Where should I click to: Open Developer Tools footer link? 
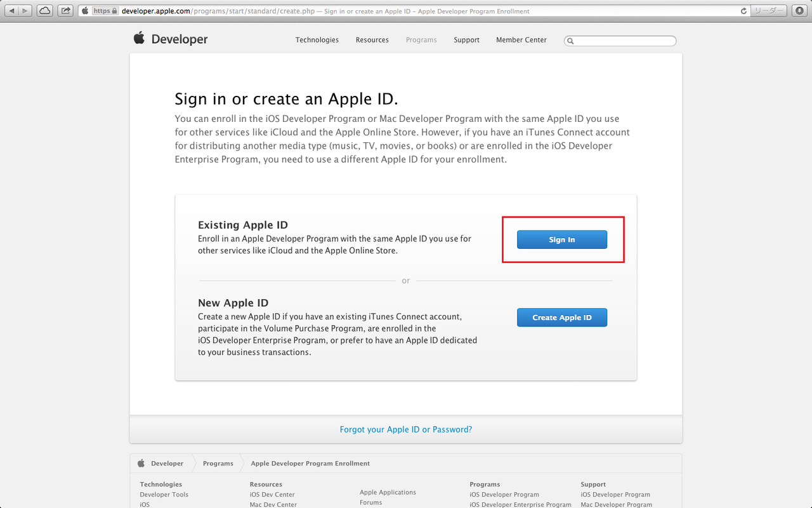pyautogui.click(x=164, y=495)
